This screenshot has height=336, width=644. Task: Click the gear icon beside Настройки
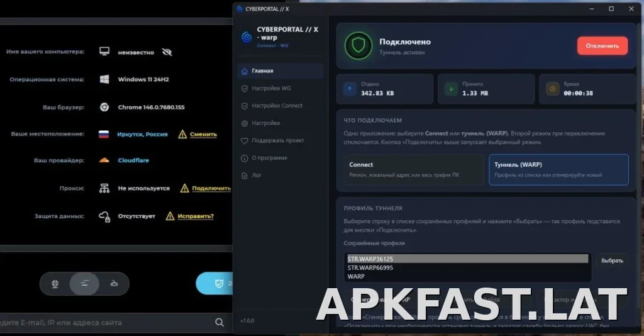pos(245,123)
